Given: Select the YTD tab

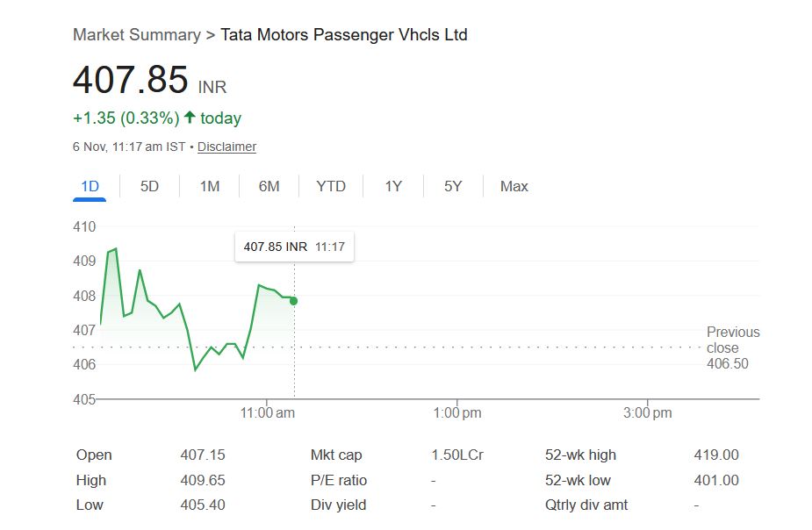Looking at the screenshot, I should tap(331, 186).
